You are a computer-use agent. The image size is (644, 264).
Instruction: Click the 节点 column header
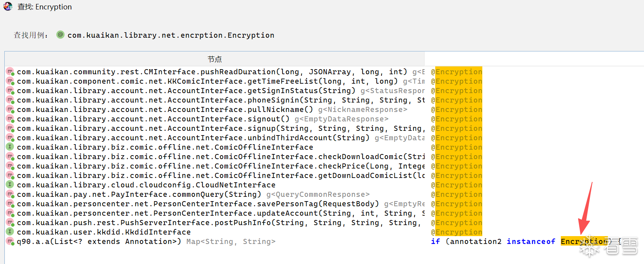point(214,59)
